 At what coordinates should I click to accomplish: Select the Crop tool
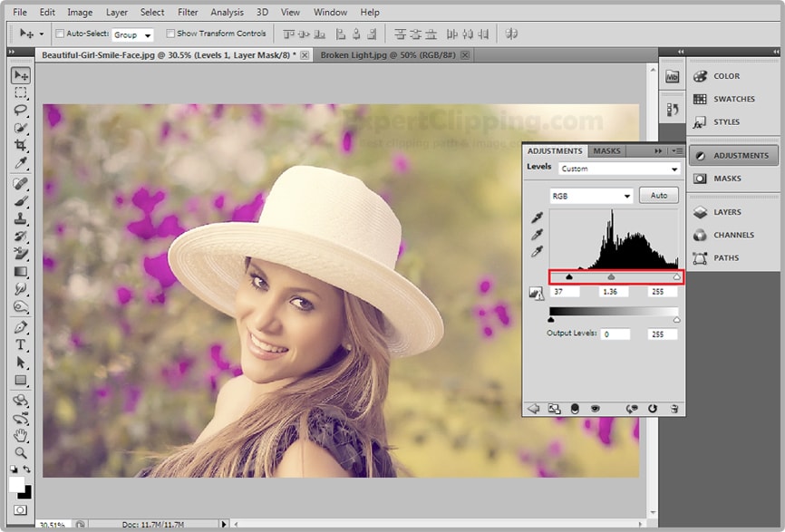point(20,146)
